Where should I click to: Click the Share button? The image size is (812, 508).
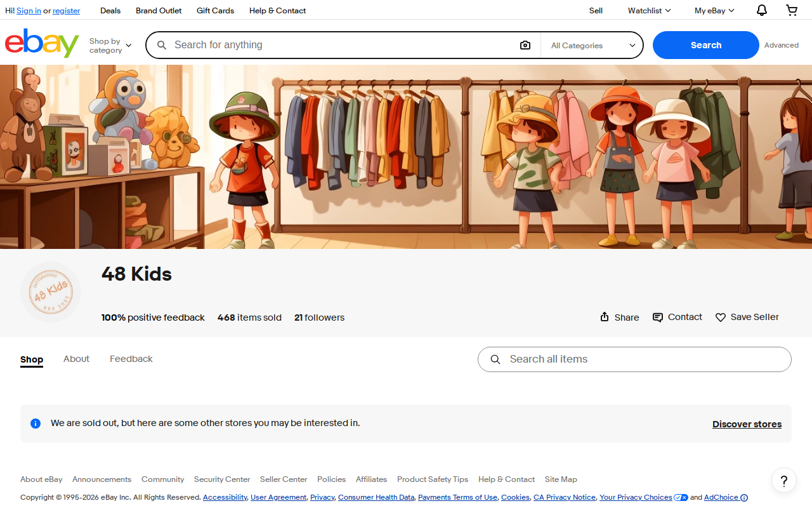coord(620,317)
